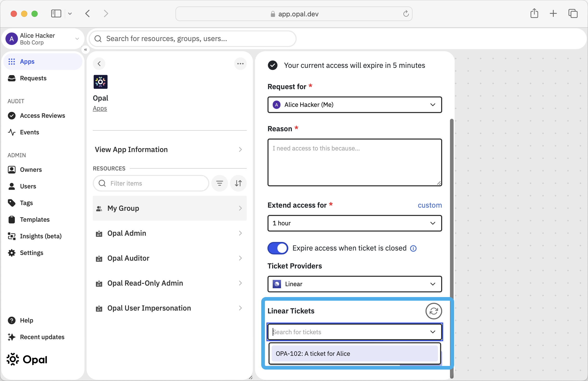This screenshot has height=381, width=588.
Task: Open Settings in the admin sidebar
Action: click(x=43, y=253)
